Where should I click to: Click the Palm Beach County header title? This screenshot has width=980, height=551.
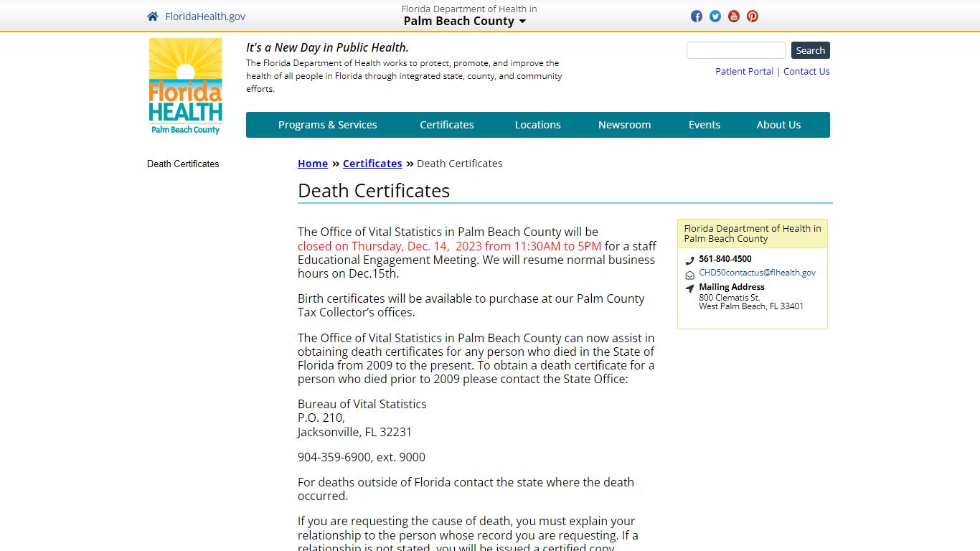(x=459, y=22)
